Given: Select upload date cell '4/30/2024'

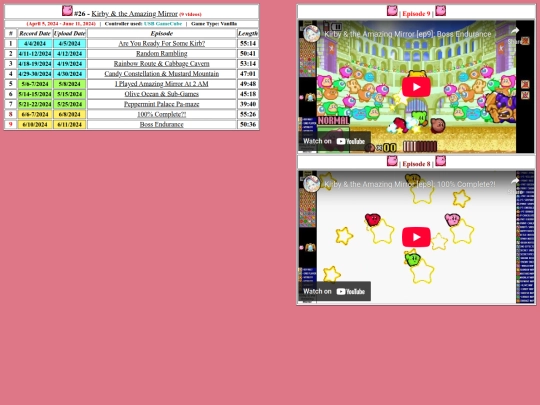Looking at the screenshot, I should pyautogui.click(x=70, y=74).
